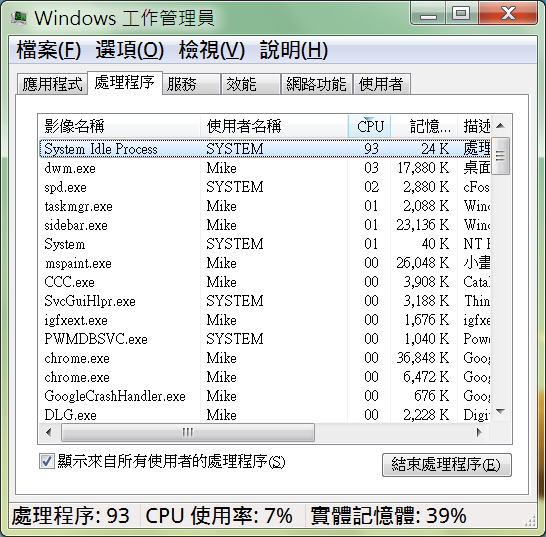Click the Task Manager title bar icon

(19, 17)
